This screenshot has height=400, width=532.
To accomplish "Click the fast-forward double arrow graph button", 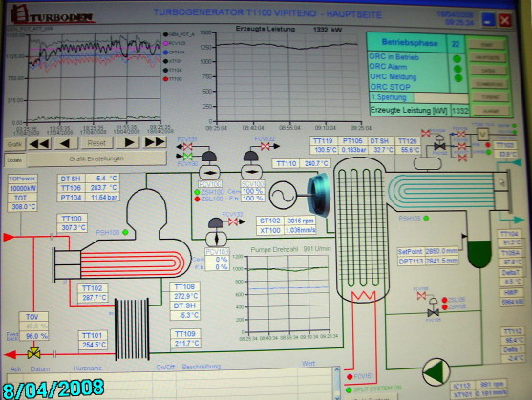I will point(155,142).
